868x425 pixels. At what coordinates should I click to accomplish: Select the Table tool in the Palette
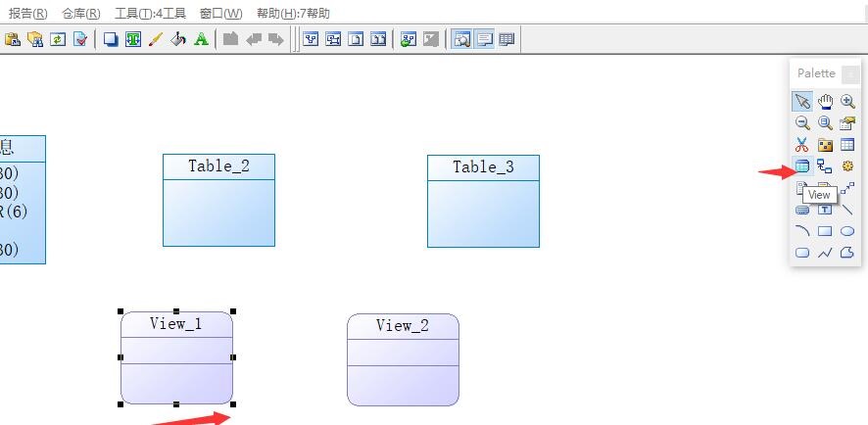847,145
